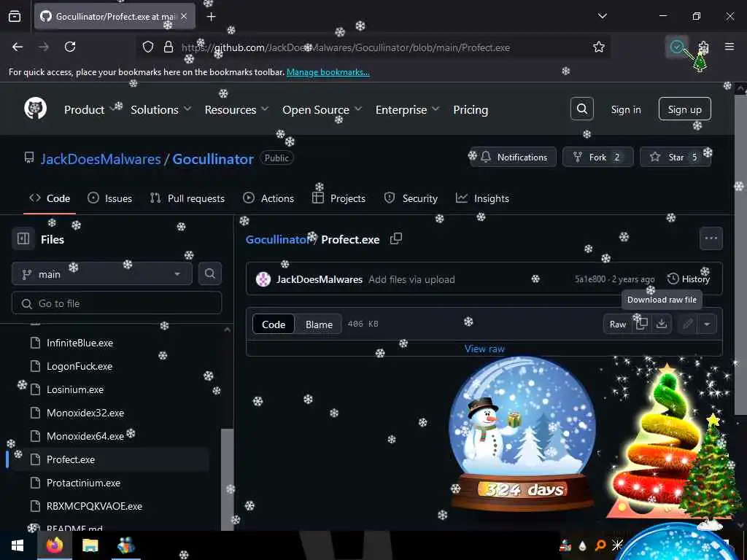Open the three-dot more file actions button
The width and height of the screenshot is (747, 560).
click(711, 238)
